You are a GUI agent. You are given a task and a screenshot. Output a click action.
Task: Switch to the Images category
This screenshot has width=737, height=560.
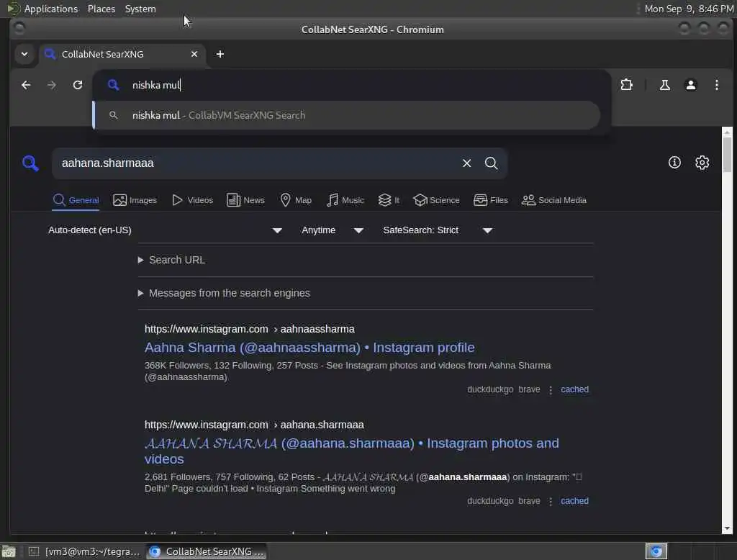pyautogui.click(x=135, y=200)
